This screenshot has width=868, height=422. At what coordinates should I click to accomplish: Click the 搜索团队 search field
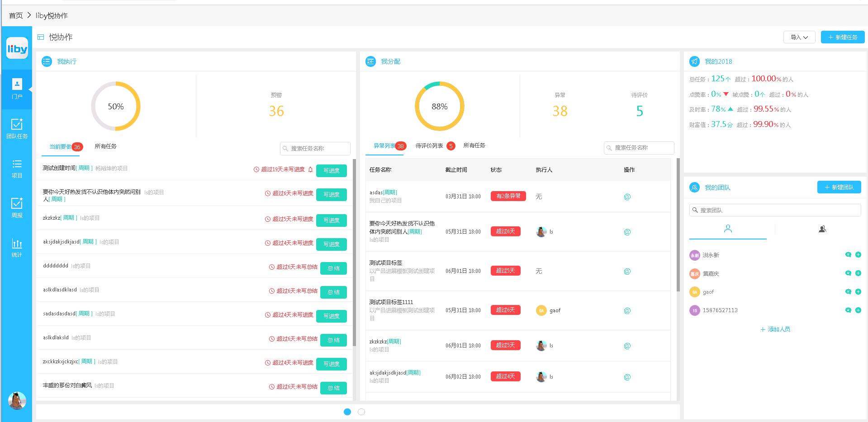click(x=774, y=210)
